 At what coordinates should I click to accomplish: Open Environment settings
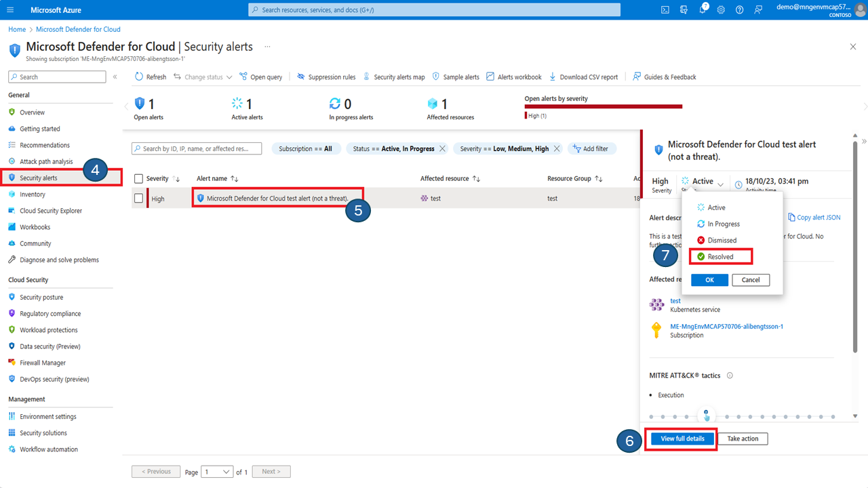coord(48,417)
